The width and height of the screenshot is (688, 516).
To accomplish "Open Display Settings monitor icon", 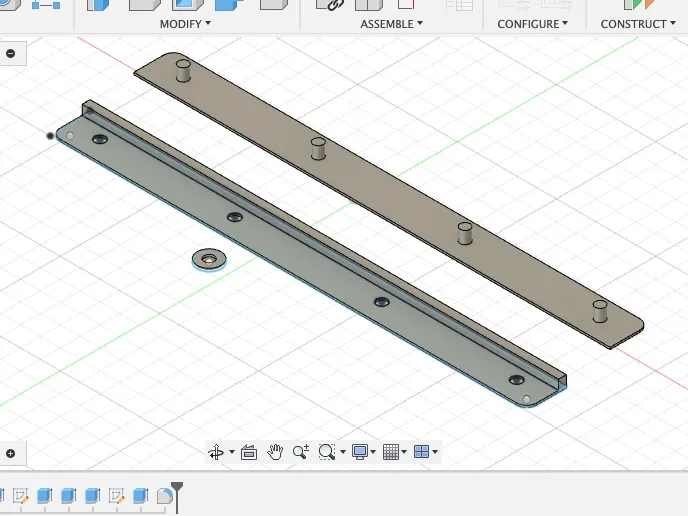I will (360, 452).
